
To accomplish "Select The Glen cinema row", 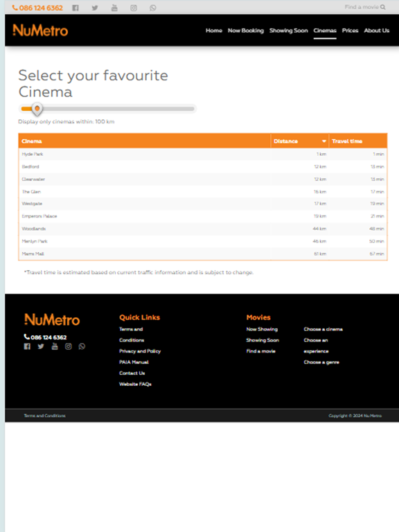I will click(x=202, y=192).
